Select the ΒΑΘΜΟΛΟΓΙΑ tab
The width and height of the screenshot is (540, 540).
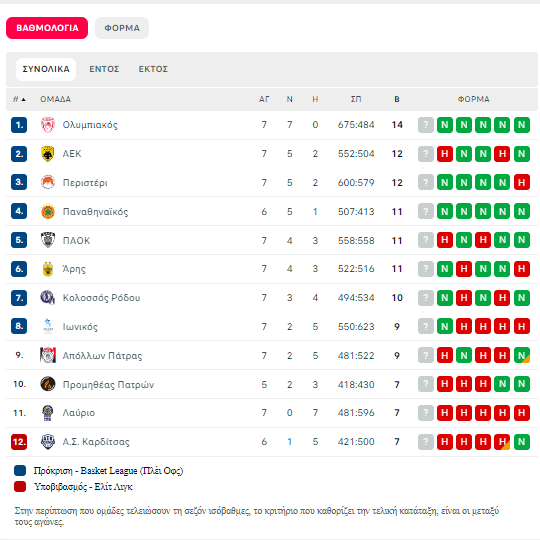tap(47, 28)
